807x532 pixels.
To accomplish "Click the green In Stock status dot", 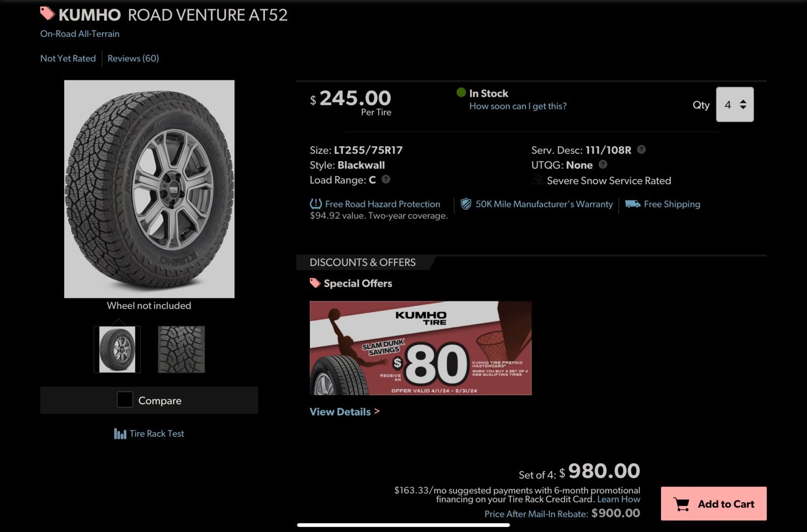I will 461,92.
